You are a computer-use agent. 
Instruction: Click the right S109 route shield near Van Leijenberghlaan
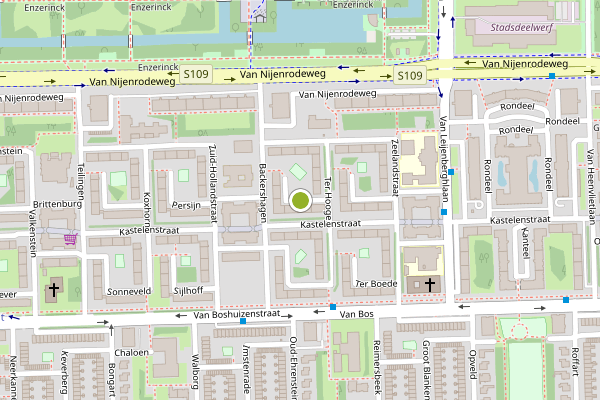point(410,75)
